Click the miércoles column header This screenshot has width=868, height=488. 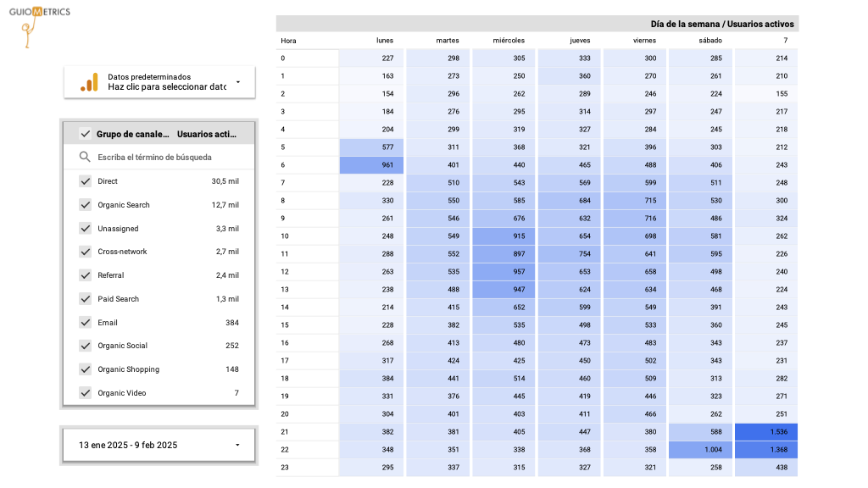(x=509, y=41)
